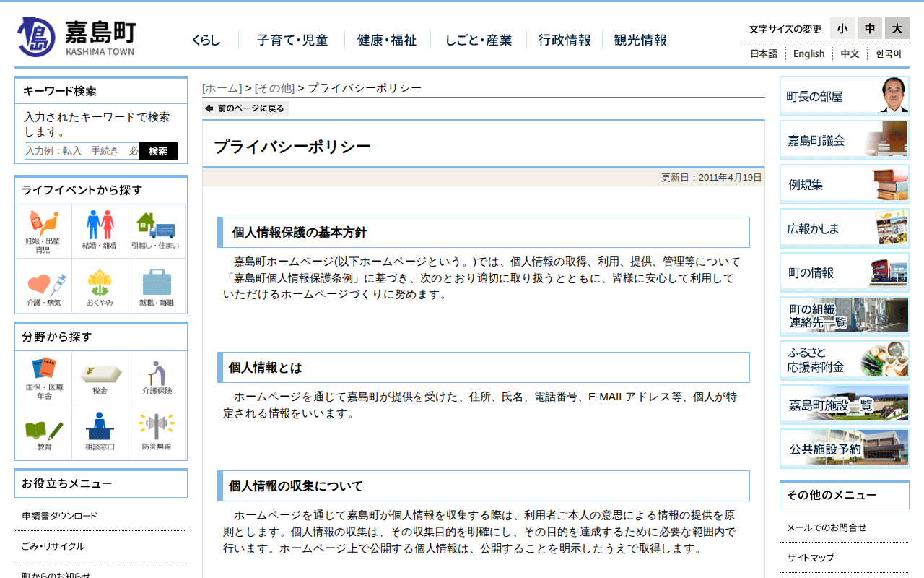Screen dimensions: 924x578
Task: Open the 町の情報 banner
Action: click(845, 272)
